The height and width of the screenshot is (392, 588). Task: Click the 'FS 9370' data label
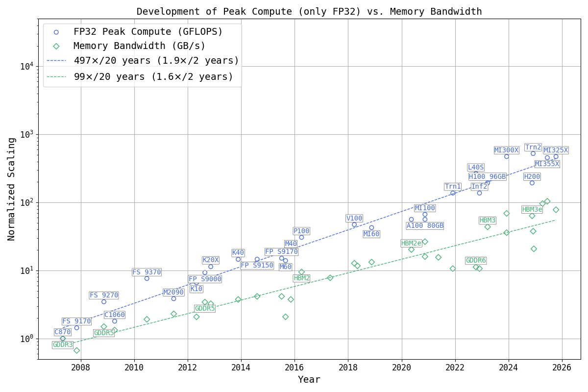pyautogui.click(x=147, y=272)
